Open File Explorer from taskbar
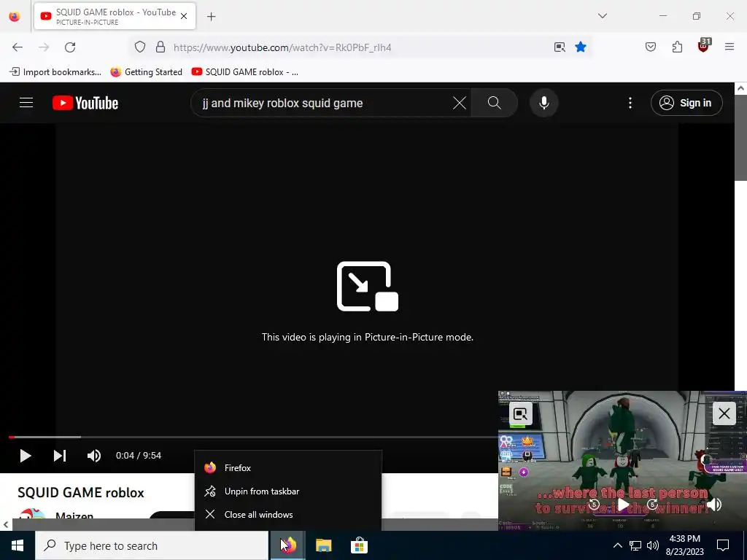The image size is (747, 560). coord(323,545)
